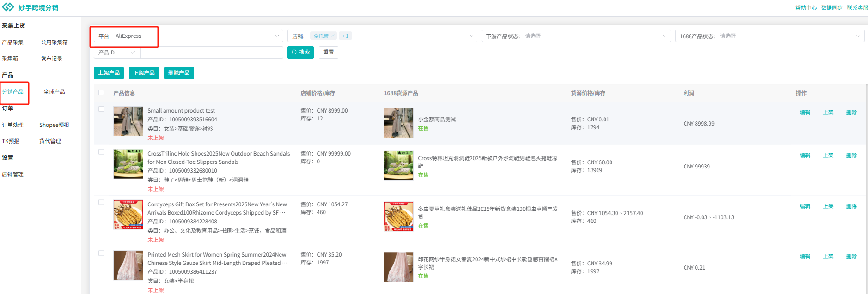This screenshot has height=294, width=868.
Task: Click price CNY 99999.00
Action: pos(334,154)
